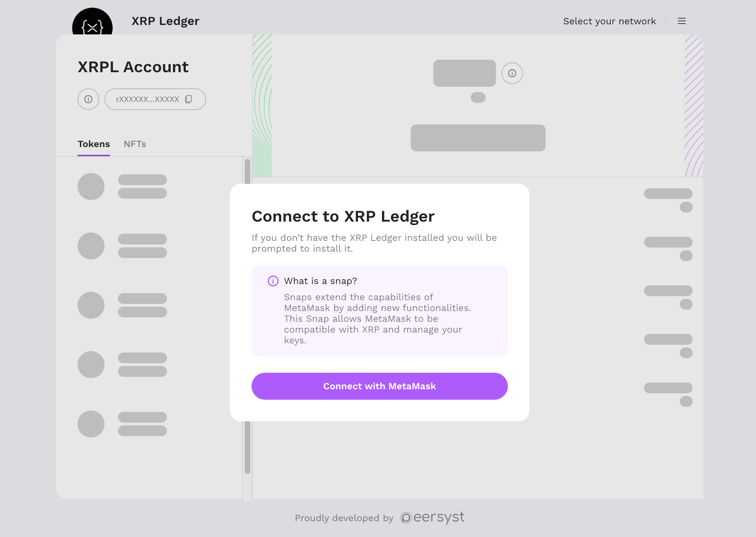
Task: Click the XRP Ledger header title
Action: (165, 21)
